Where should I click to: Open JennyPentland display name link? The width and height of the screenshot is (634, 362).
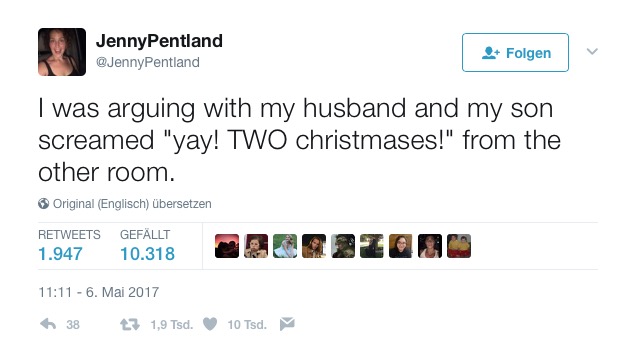(159, 41)
